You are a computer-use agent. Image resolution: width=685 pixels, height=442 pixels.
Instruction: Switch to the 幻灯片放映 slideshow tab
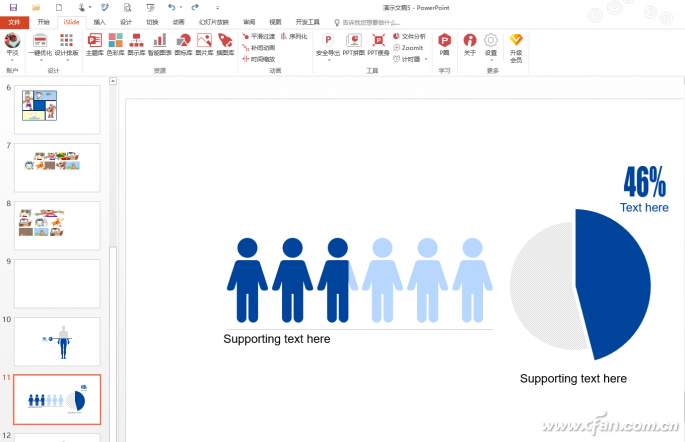click(214, 22)
